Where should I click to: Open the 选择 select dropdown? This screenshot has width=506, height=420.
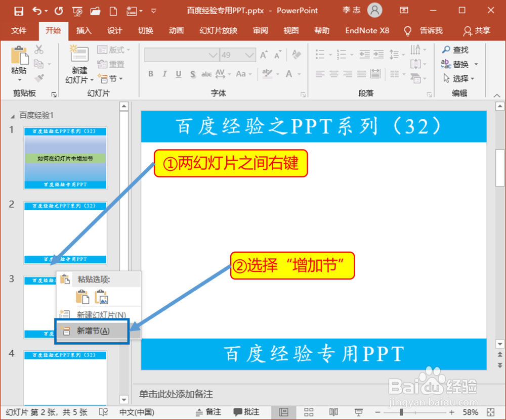(458, 78)
